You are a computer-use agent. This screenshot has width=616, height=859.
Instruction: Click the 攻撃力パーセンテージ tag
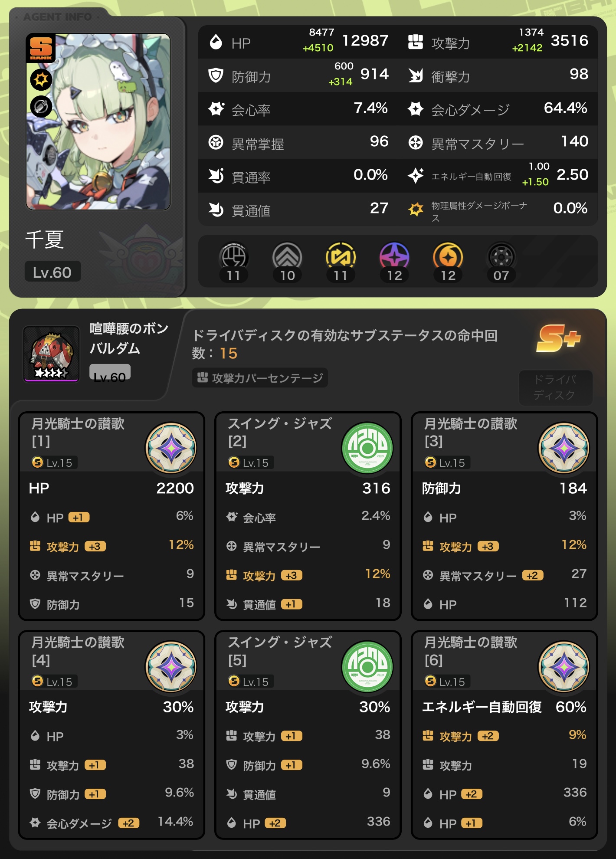click(x=260, y=378)
